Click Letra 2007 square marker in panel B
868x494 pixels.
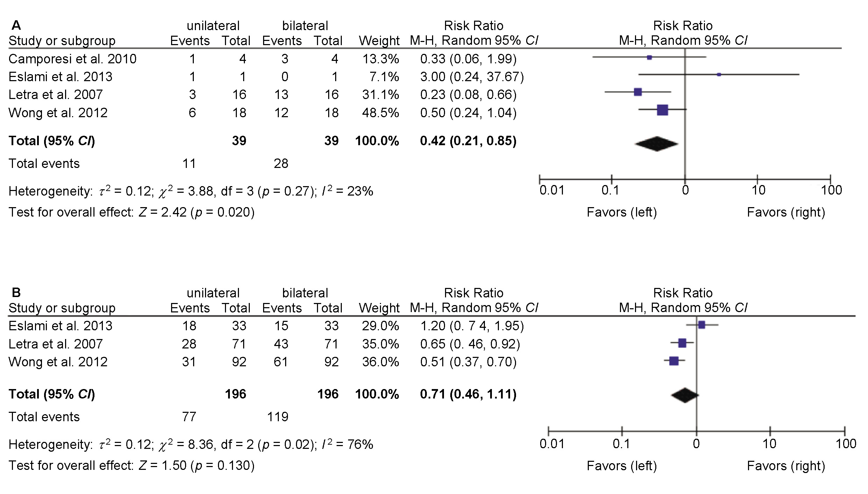[x=682, y=343]
